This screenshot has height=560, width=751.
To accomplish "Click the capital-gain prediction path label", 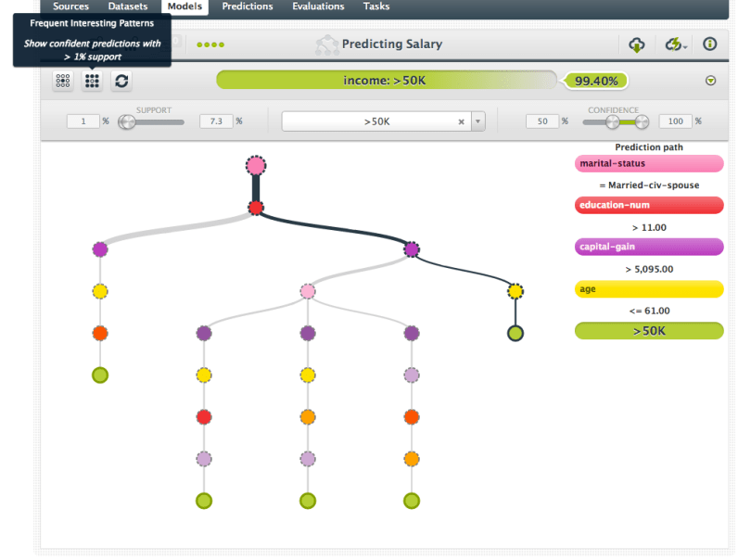I will 648,248.
